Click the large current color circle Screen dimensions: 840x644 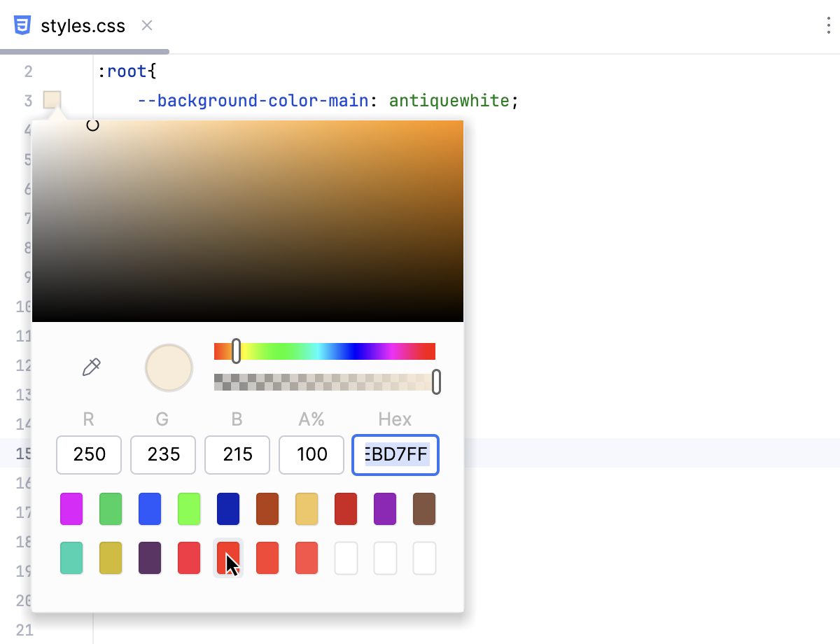pyautogui.click(x=169, y=367)
